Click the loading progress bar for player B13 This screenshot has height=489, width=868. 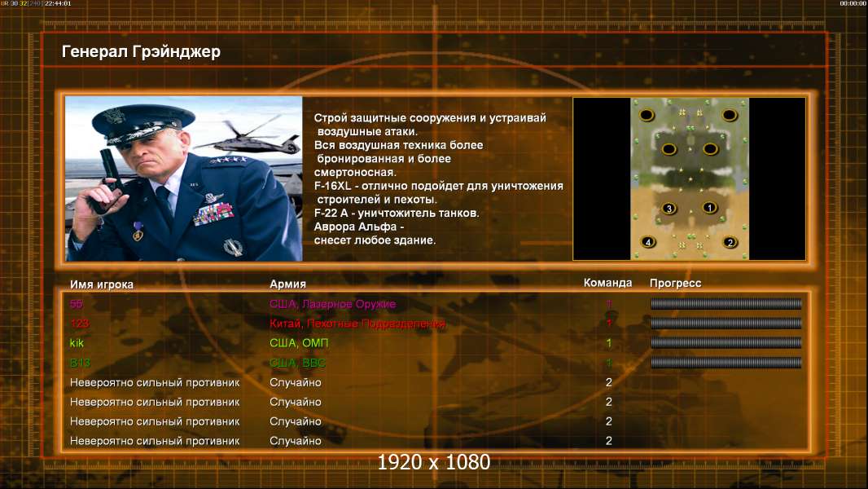[726, 363]
